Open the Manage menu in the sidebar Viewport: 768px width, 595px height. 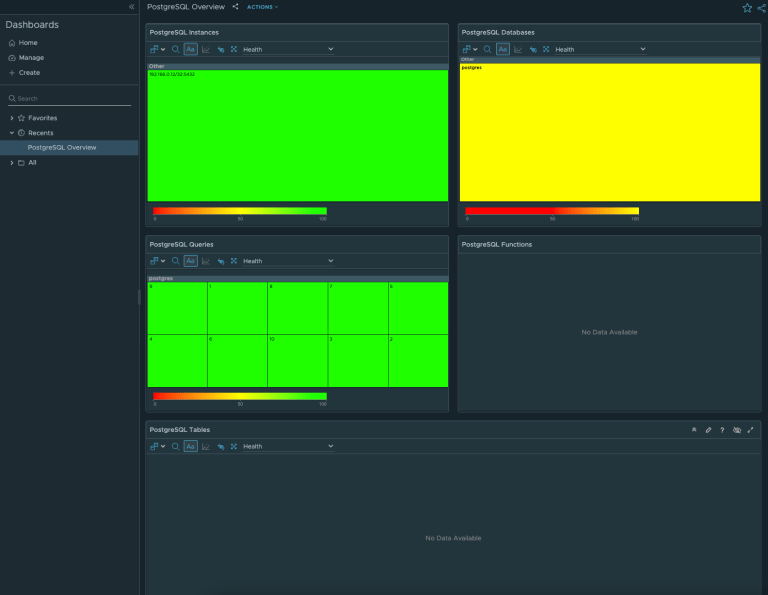[31, 58]
